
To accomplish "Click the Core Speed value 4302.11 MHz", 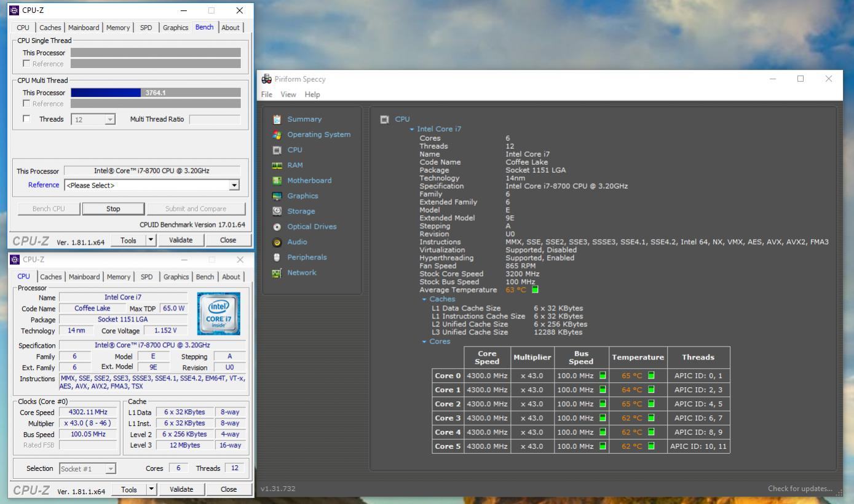I will click(x=88, y=412).
